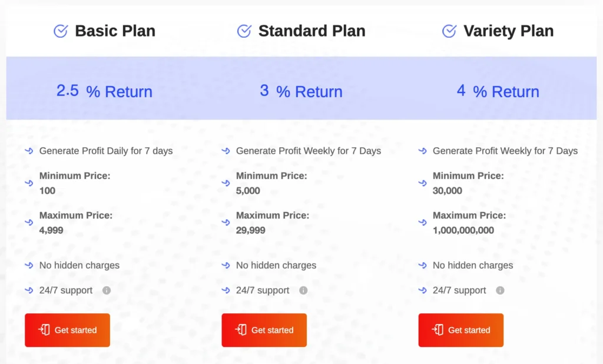The height and width of the screenshot is (364, 603).
Task: Click info icon next to Variety Plan 24/7 support
Action: tap(500, 290)
